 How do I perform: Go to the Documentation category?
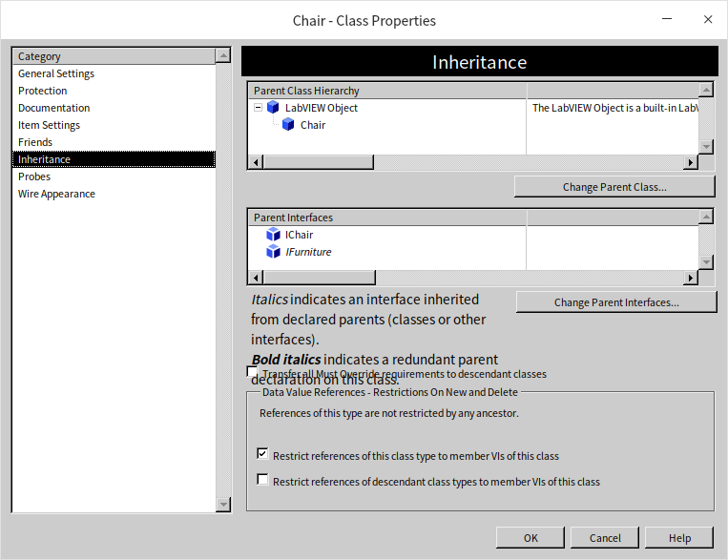click(x=54, y=108)
